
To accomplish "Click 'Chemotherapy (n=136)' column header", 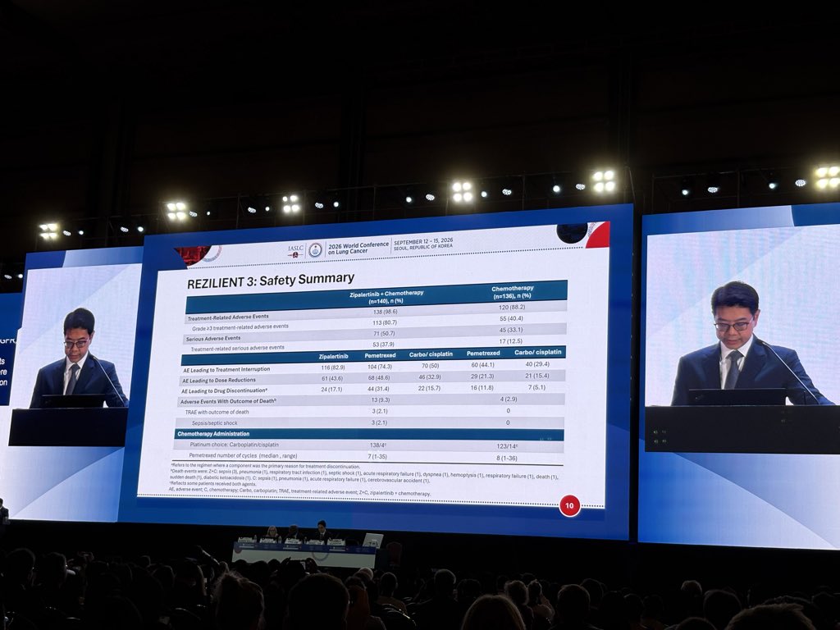I will [x=512, y=292].
